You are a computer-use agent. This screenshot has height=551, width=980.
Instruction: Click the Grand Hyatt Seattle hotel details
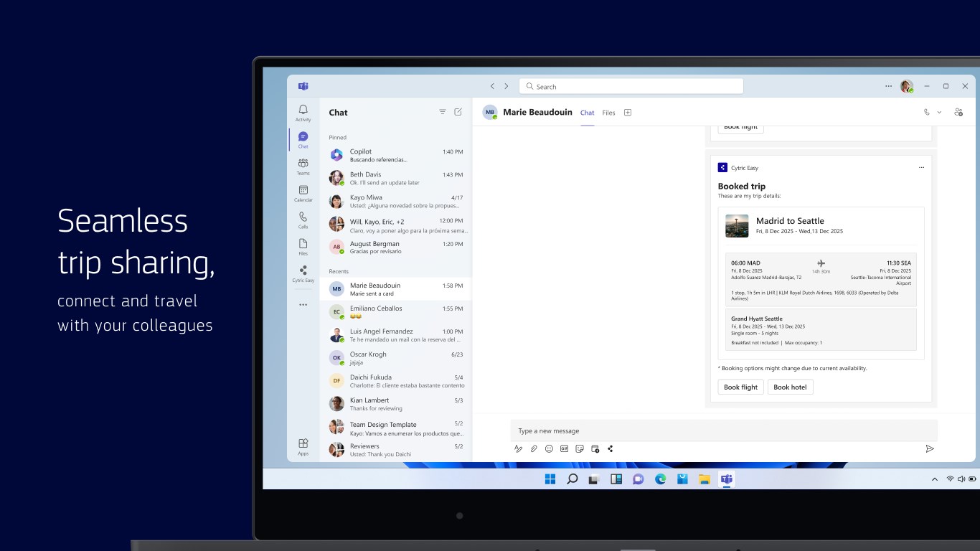(821, 330)
